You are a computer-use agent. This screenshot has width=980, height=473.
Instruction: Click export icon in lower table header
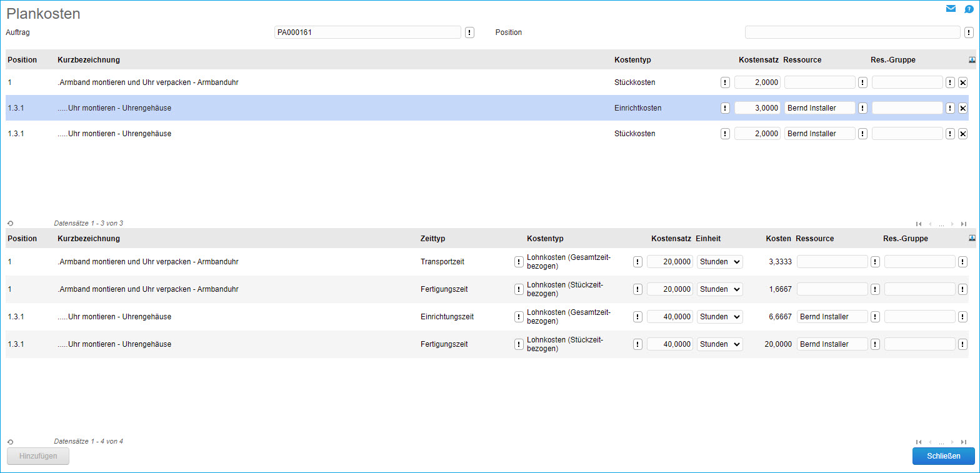pos(972,238)
